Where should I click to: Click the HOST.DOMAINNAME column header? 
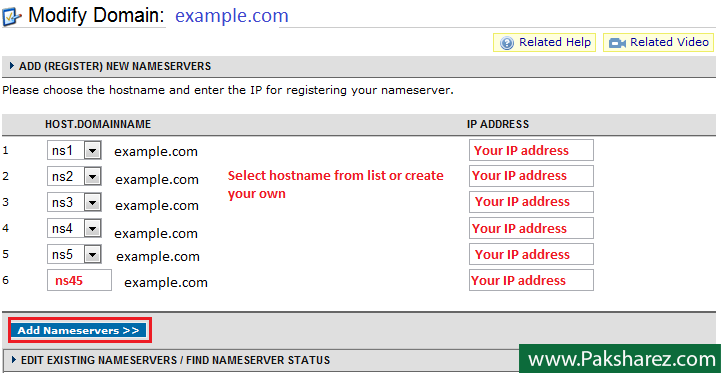click(98, 124)
